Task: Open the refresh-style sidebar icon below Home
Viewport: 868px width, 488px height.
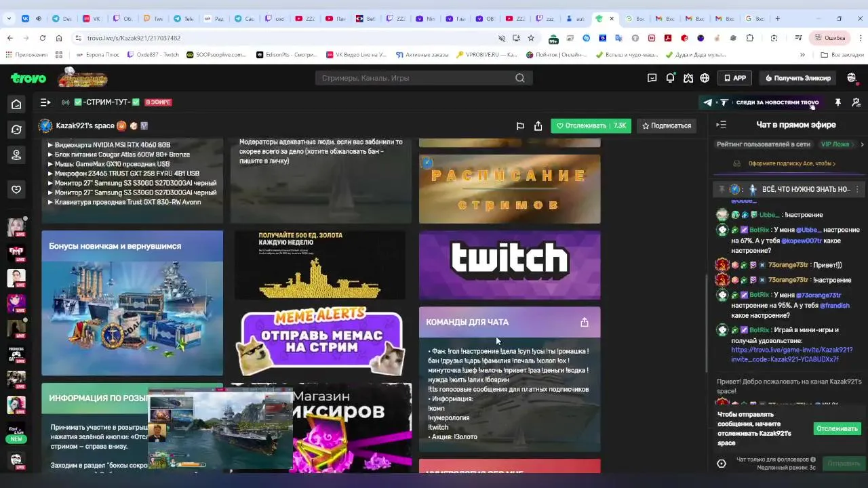Action: (16, 129)
